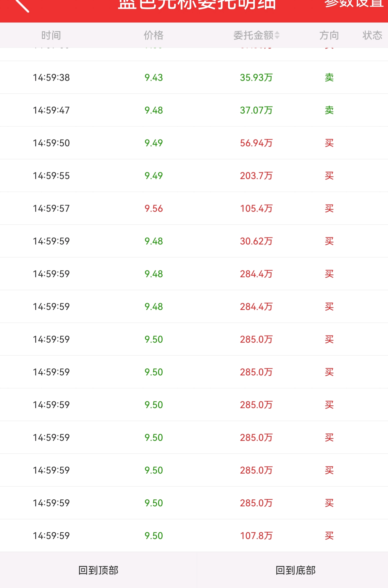Select the 107.8万 order amount
Screen dimensions: 388x588
pos(256,536)
